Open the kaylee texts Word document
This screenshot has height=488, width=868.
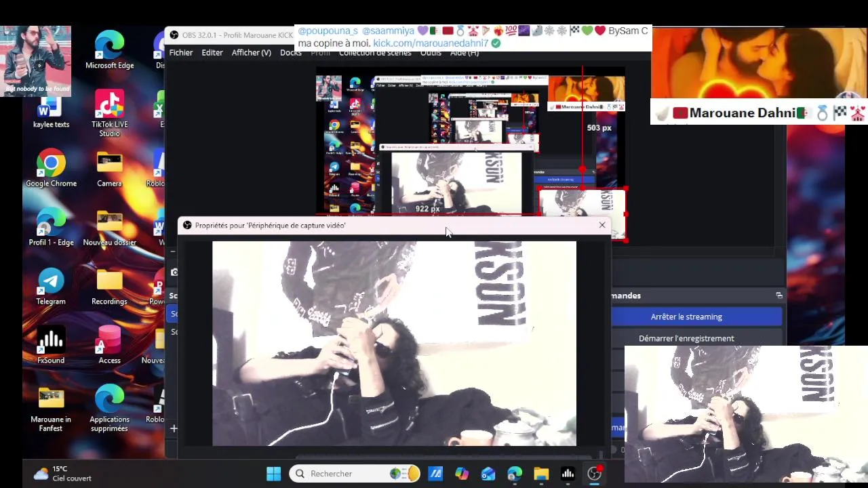pos(51,113)
